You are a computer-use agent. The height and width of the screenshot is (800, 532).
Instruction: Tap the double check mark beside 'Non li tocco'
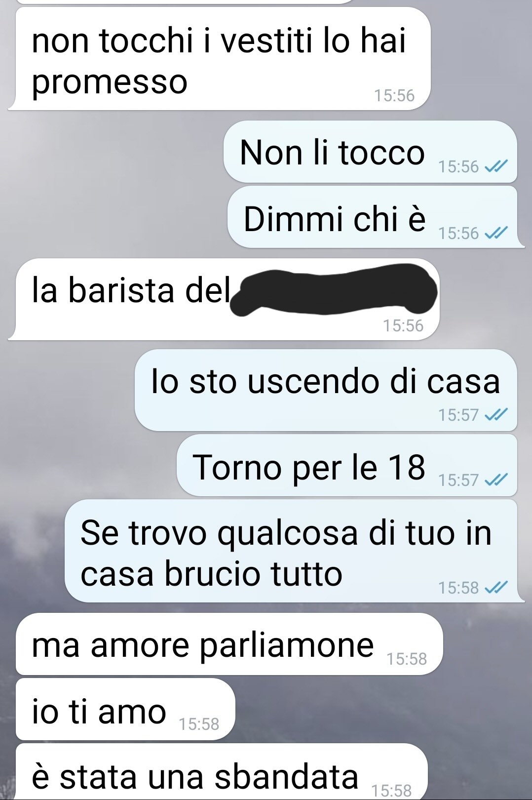496,167
